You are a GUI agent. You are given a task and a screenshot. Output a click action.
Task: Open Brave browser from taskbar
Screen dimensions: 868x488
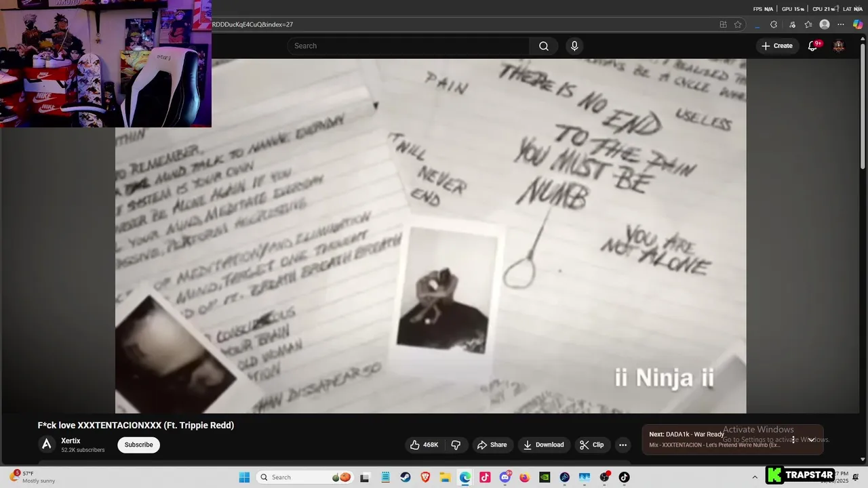click(x=425, y=477)
